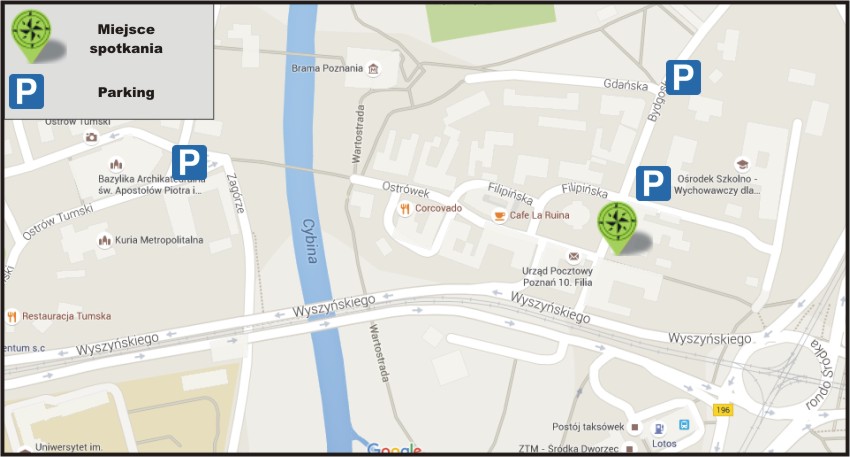Select the parking icon near Gdańska street

(x=683, y=78)
